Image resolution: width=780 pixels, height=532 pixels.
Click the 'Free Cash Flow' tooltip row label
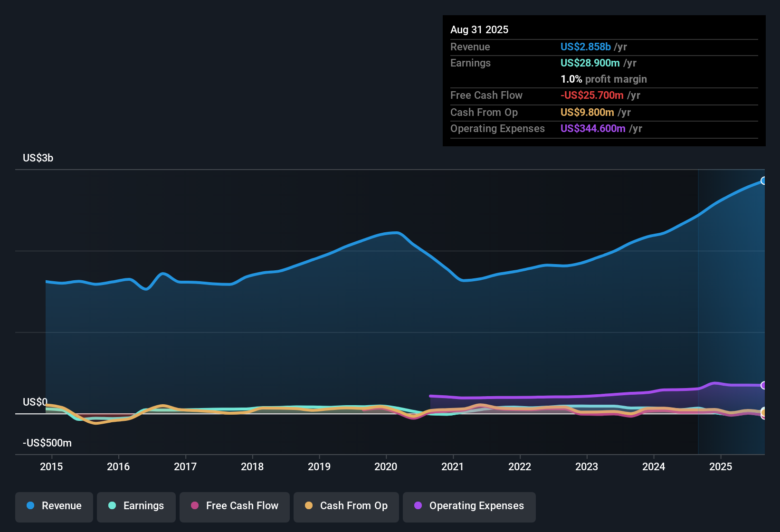(x=486, y=95)
